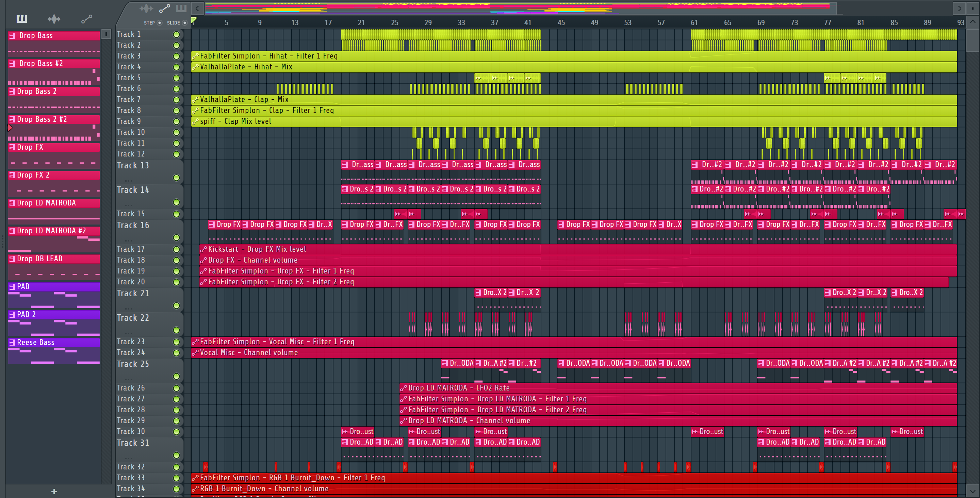The image size is (980, 498).
Task: Enable the STEP editing mode
Action: [159, 23]
